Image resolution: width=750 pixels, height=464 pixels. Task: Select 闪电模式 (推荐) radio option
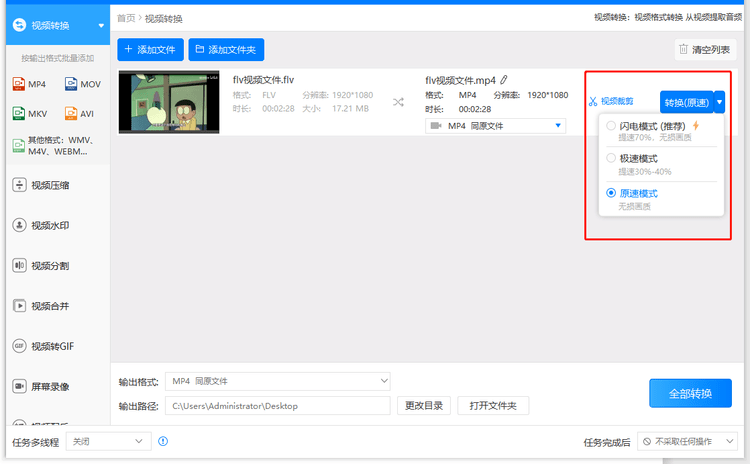click(x=611, y=126)
